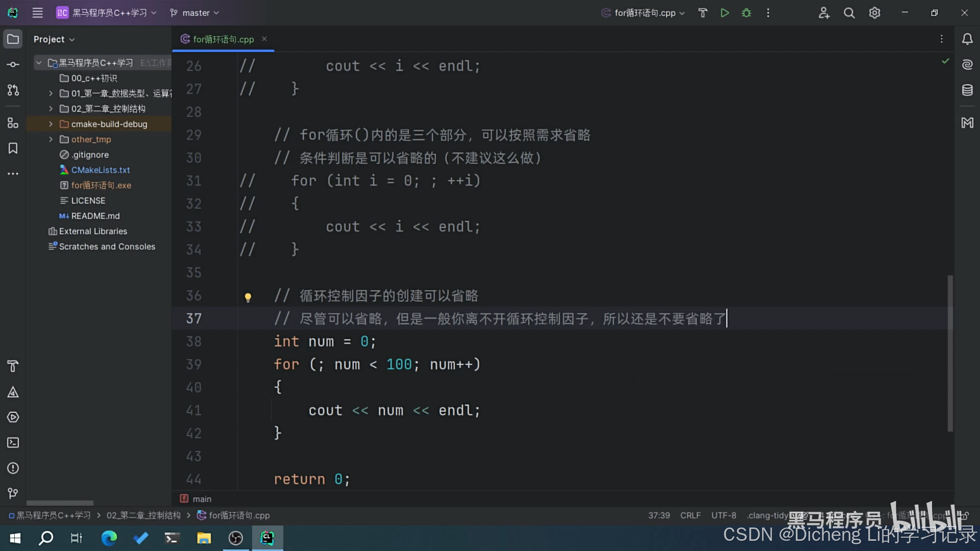Change UTF-8 file encoding
This screenshot has height=551, width=980.
tap(724, 515)
